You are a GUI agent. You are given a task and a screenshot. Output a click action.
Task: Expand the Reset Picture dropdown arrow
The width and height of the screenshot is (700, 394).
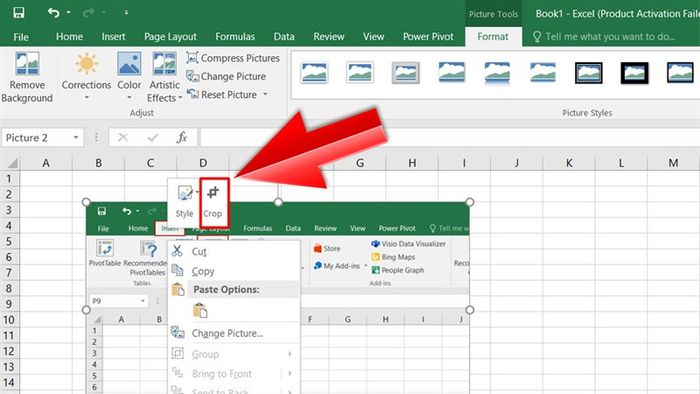(x=265, y=94)
